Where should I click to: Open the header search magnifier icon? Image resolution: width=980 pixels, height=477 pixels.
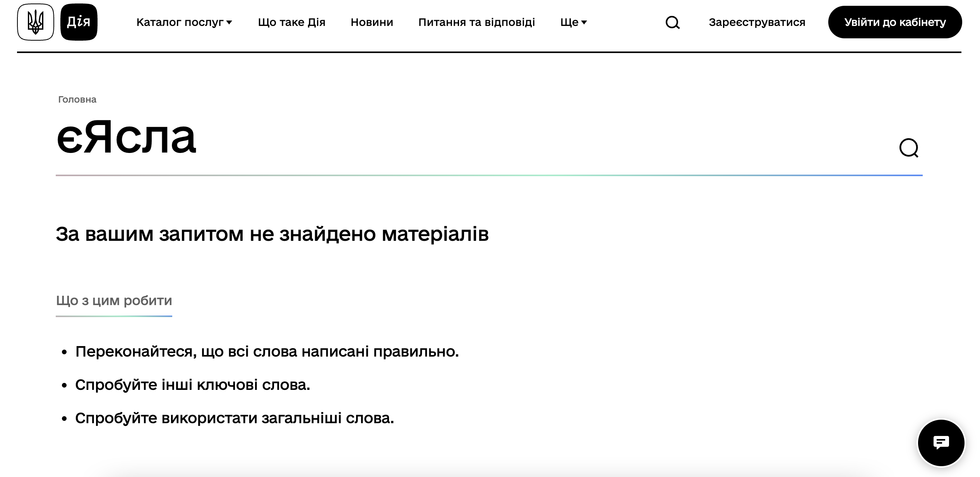(x=673, y=22)
